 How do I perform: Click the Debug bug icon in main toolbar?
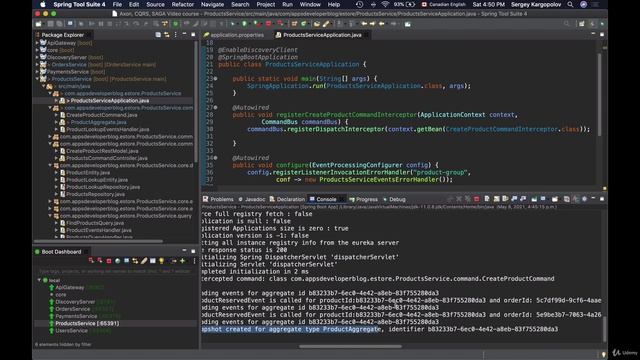pyautogui.click(x=233, y=24)
